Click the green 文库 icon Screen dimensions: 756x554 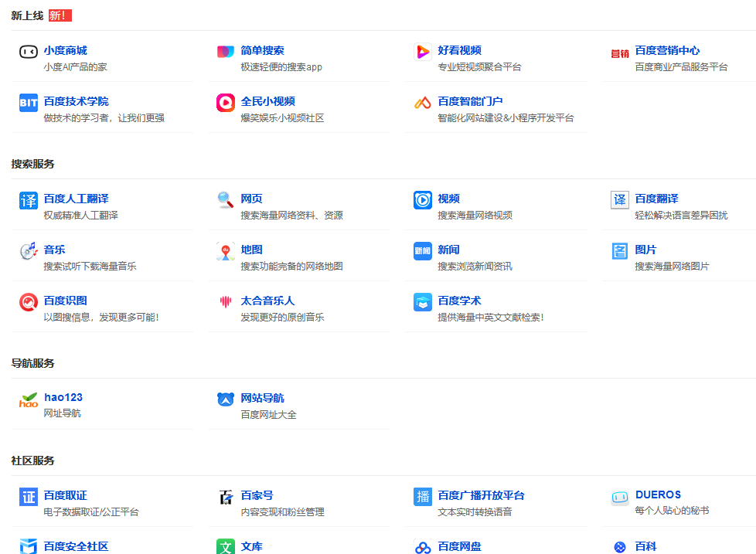coord(225,547)
